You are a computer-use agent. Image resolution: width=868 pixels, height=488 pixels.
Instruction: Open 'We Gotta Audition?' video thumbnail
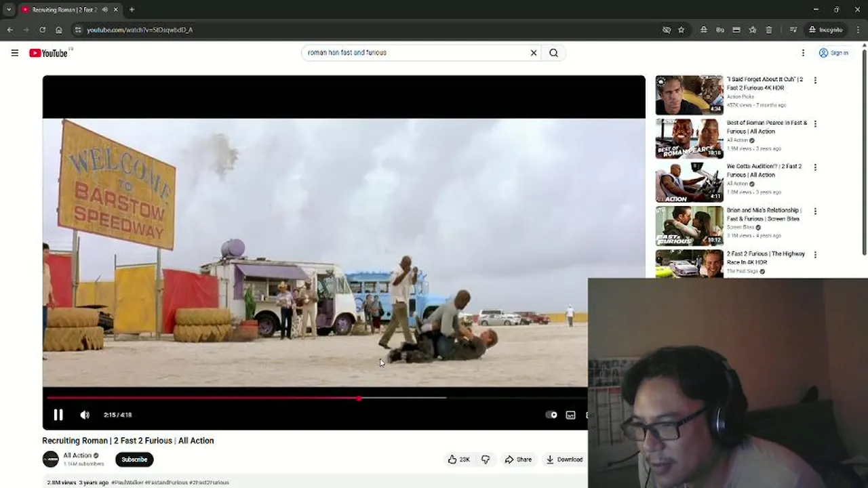coord(689,182)
